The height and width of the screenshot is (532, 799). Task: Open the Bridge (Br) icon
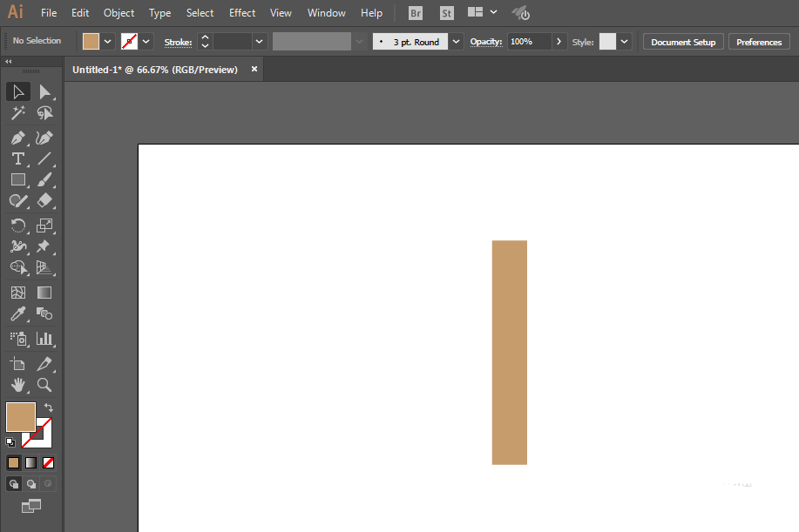(416, 13)
